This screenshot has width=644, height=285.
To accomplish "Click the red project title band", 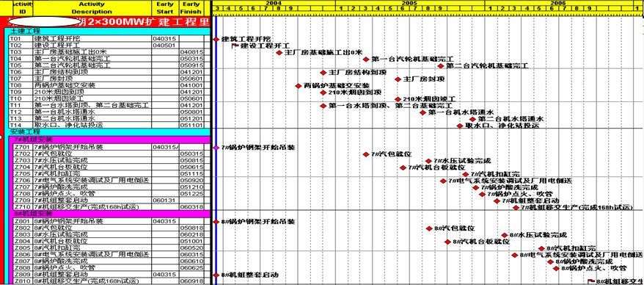I will pyautogui.click(x=107, y=22).
